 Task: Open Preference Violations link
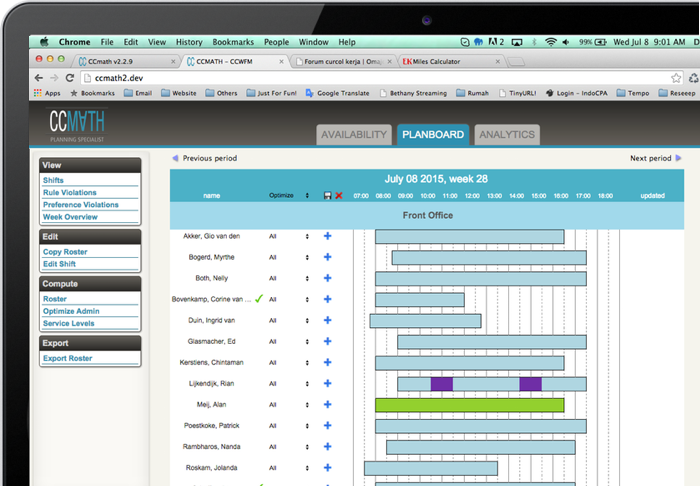coord(81,204)
